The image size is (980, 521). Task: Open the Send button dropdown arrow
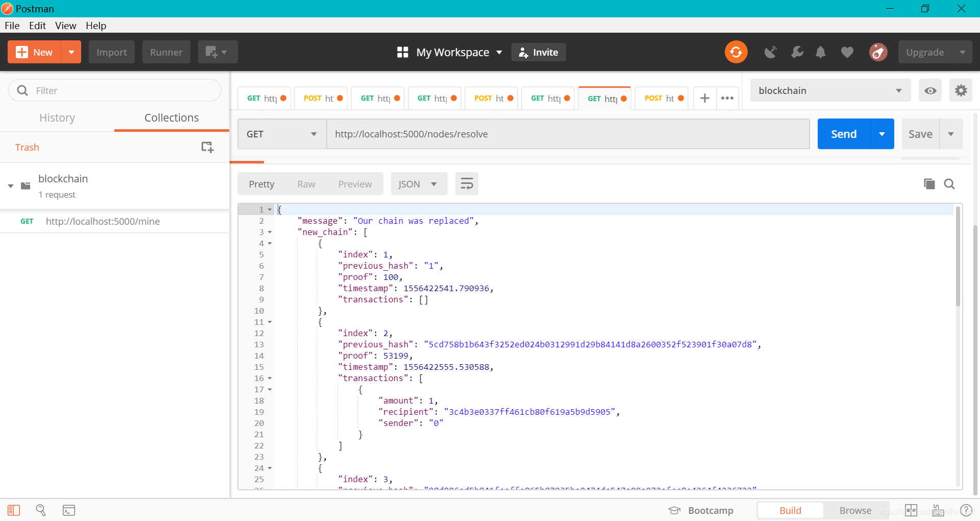click(x=882, y=134)
